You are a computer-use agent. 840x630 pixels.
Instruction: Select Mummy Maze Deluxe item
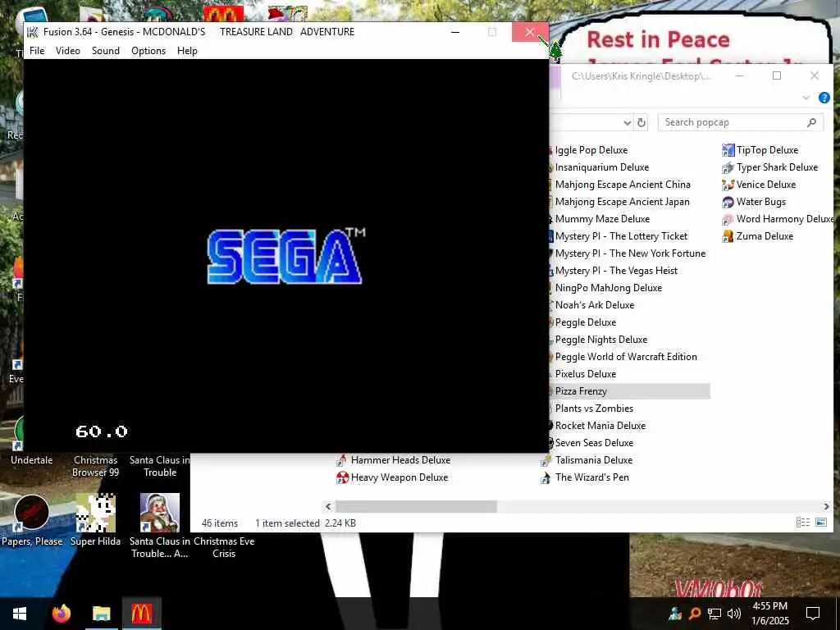pos(602,219)
